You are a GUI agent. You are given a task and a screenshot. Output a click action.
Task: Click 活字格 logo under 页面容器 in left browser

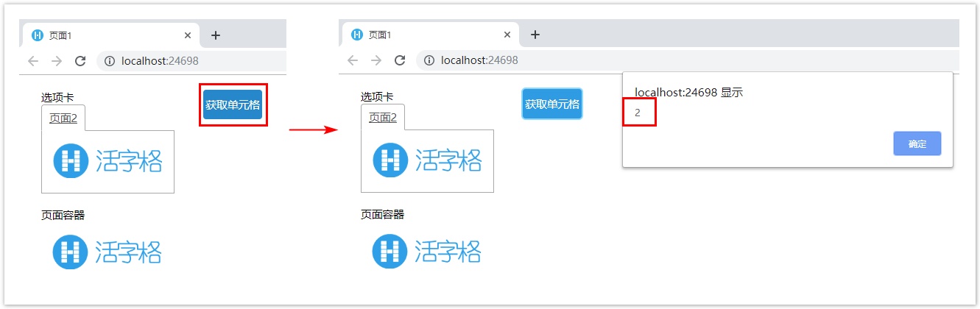click(107, 252)
